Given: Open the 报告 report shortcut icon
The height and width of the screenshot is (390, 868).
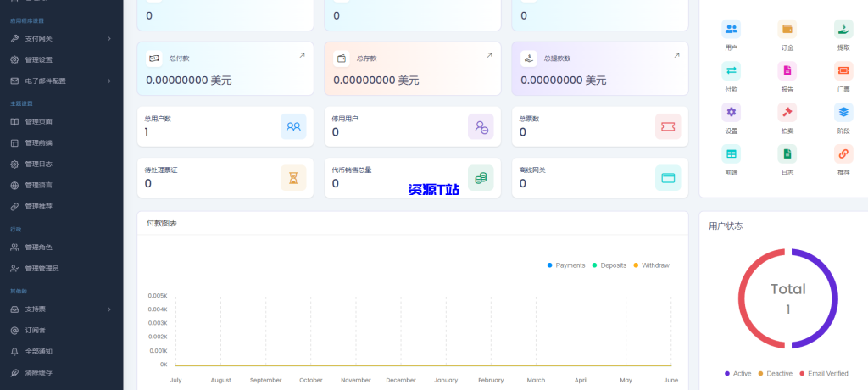Looking at the screenshot, I should tap(787, 71).
